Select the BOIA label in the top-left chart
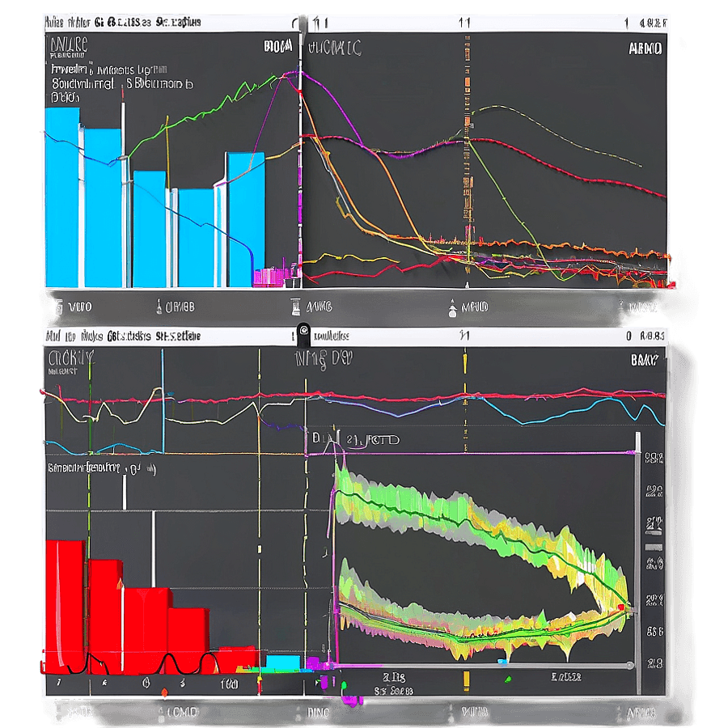The image size is (728, 728). point(277,49)
